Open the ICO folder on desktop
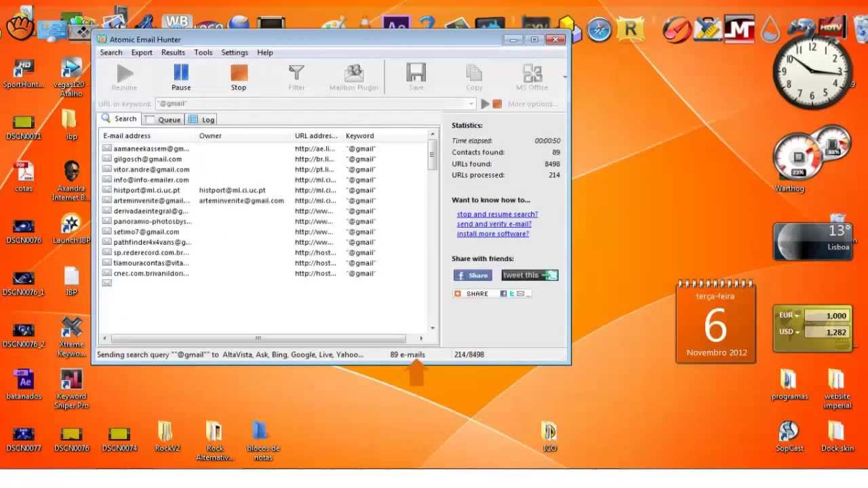The image size is (868, 488). 549,437
